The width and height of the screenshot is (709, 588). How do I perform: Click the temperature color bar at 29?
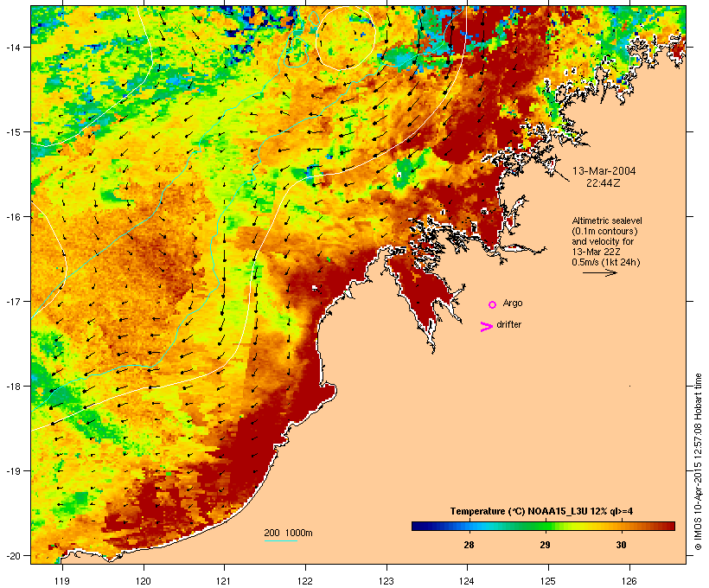coord(546,526)
